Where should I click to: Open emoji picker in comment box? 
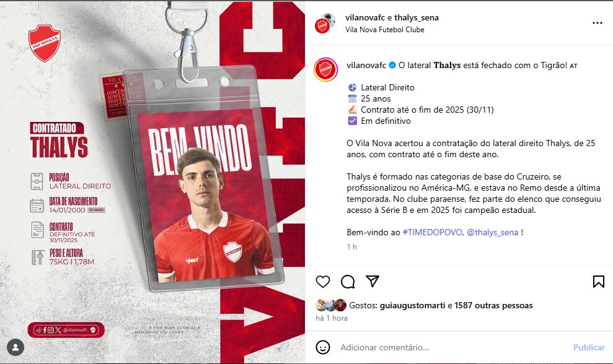pyautogui.click(x=323, y=347)
